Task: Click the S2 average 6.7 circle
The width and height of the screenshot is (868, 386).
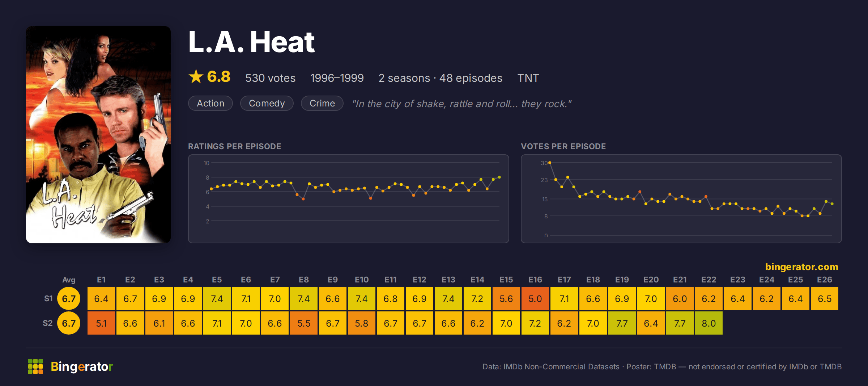Action: click(69, 323)
